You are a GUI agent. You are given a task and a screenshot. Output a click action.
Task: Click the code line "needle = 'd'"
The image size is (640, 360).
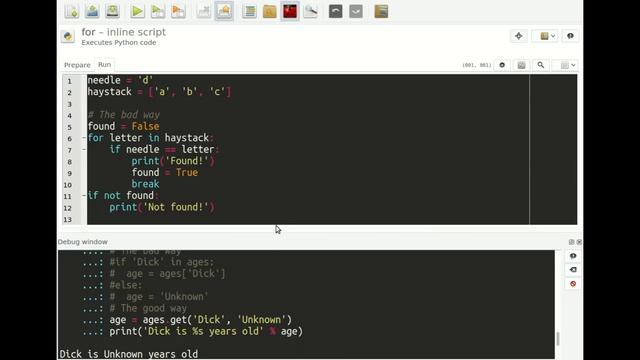pos(120,80)
